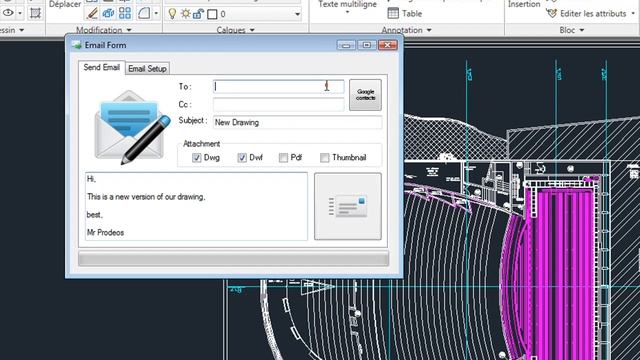Click inside the email message body
The image size is (640, 360).
196,206
